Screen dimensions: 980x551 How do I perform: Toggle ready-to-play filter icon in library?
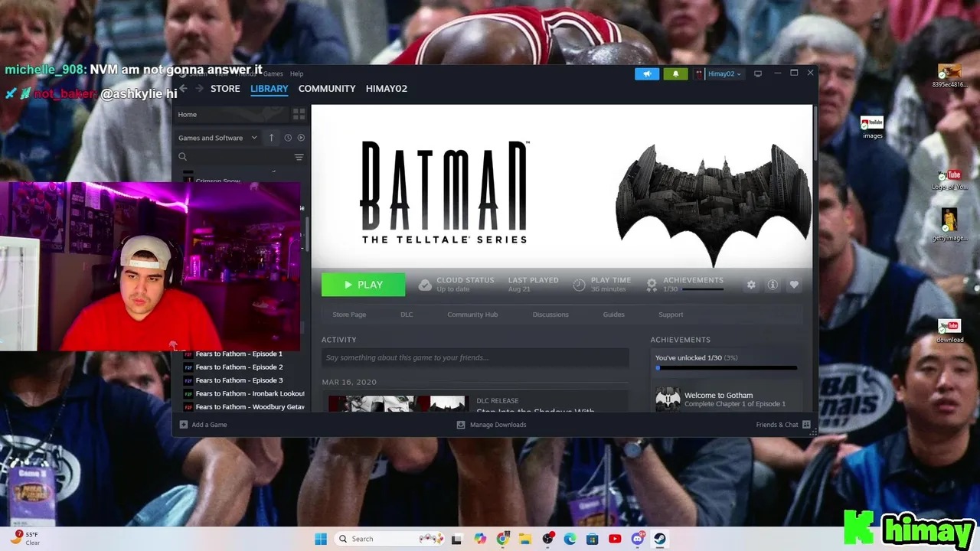[x=301, y=138]
